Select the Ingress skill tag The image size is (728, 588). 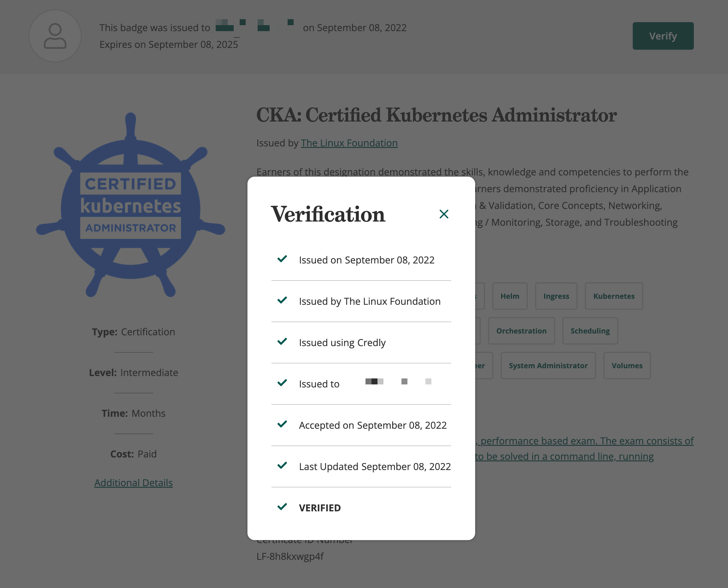tap(556, 296)
